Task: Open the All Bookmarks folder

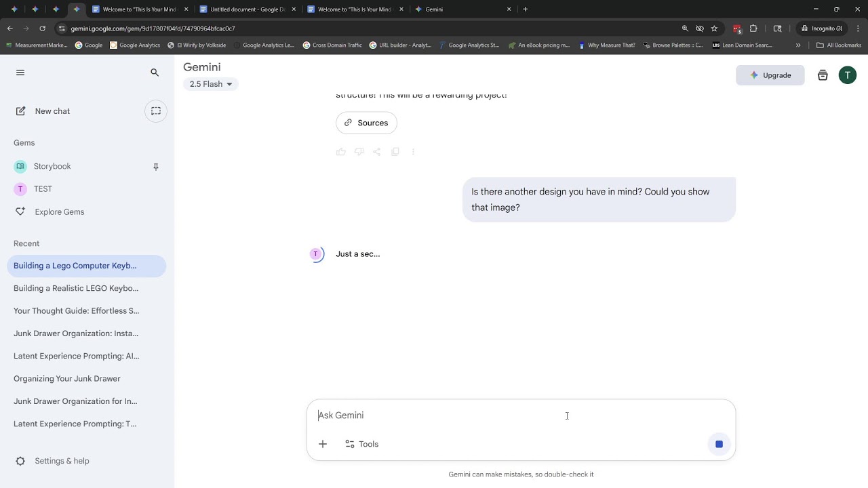Action: [x=839, y=45]
